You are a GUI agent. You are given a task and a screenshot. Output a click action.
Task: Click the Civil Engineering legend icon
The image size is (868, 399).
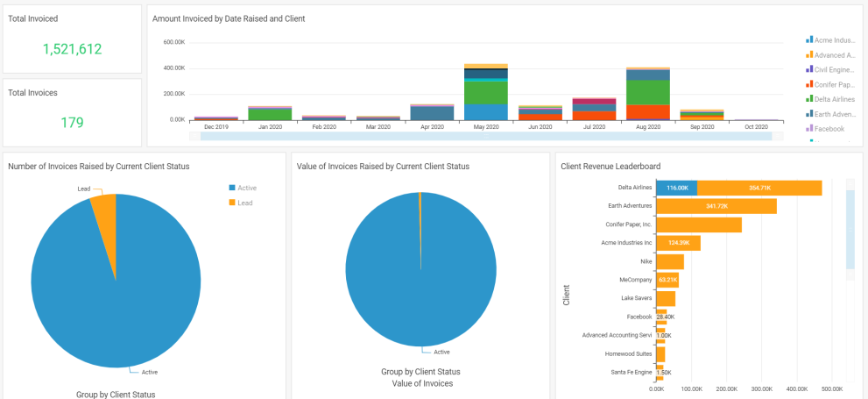pos(809,69)
